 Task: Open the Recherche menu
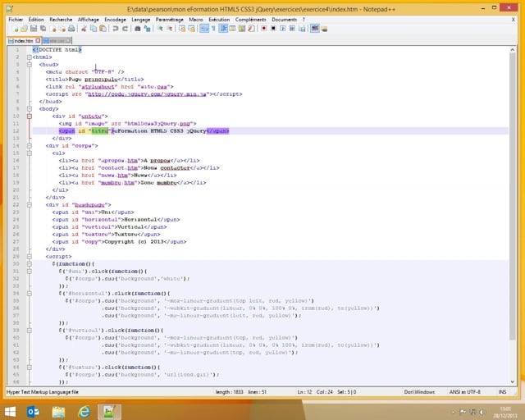61,20
